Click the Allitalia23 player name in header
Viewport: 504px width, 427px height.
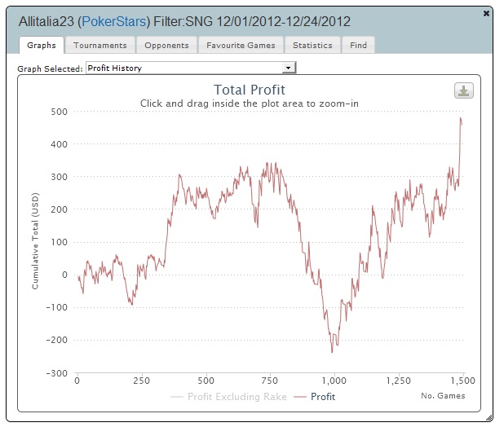[51, 15]
